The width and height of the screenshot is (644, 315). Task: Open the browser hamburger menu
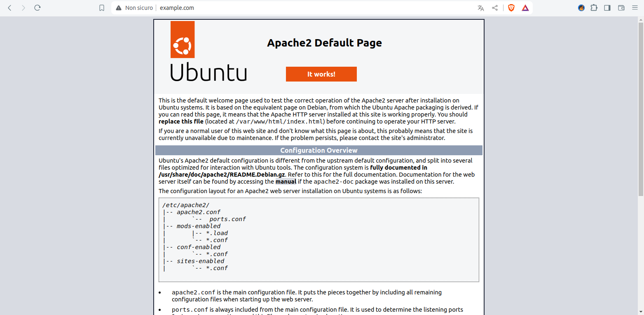[635, 8]
